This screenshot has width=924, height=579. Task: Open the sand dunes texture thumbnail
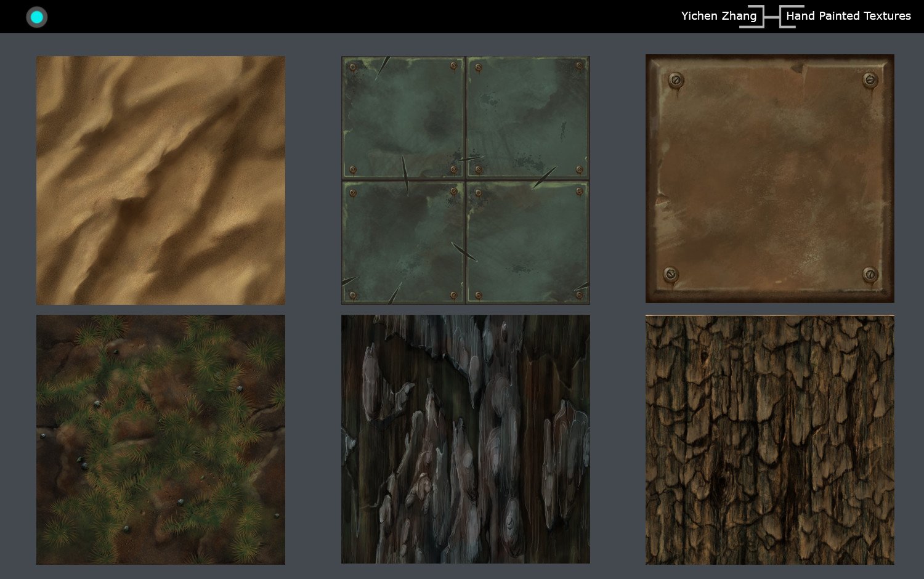coord(161,180)
